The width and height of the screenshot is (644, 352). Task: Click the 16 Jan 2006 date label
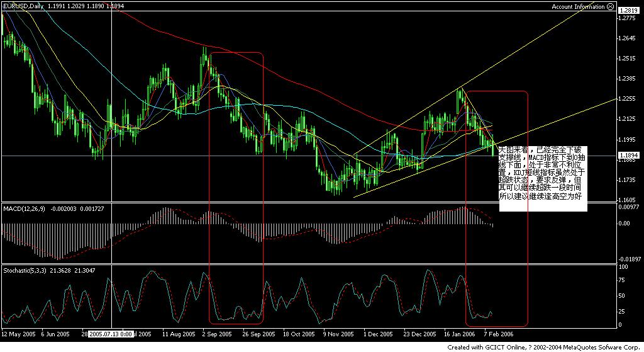[460, 334]
